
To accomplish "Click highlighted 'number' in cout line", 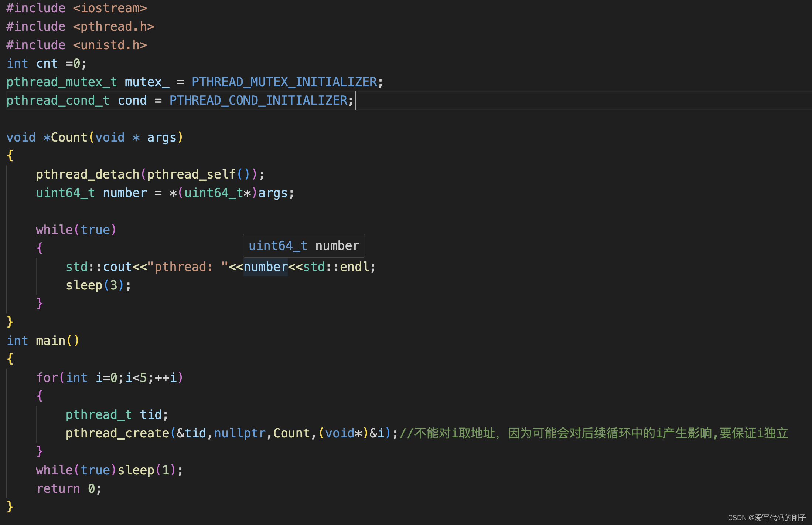I will pyautogui.click(x=266, y=267).
